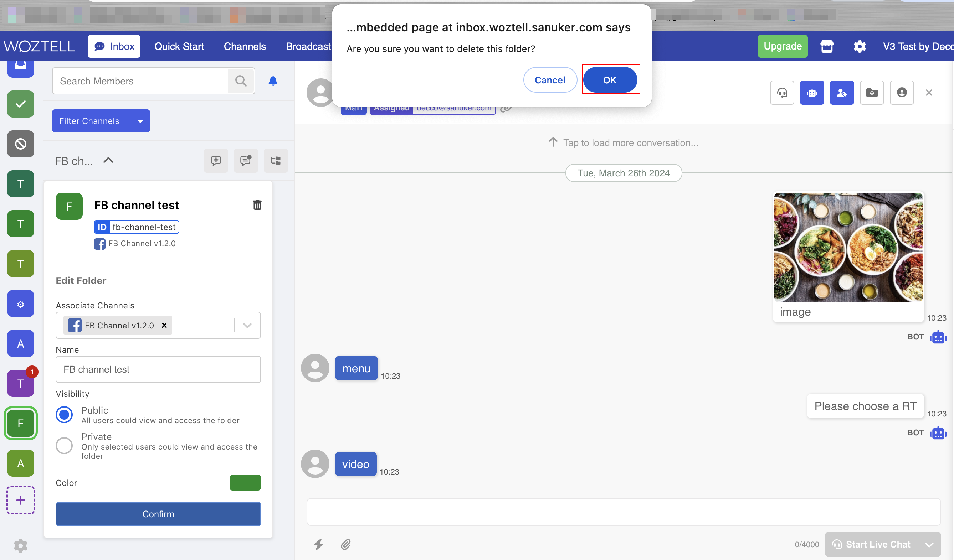Screen dimensions: 954x560
Task: Open the marketplace store icon in top bar
Action: pos(826,47)
